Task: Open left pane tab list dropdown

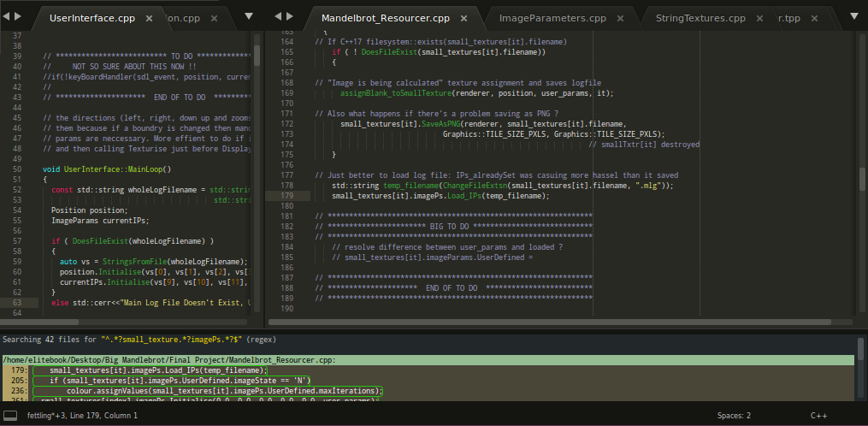Action: click(x=249, y=16)
